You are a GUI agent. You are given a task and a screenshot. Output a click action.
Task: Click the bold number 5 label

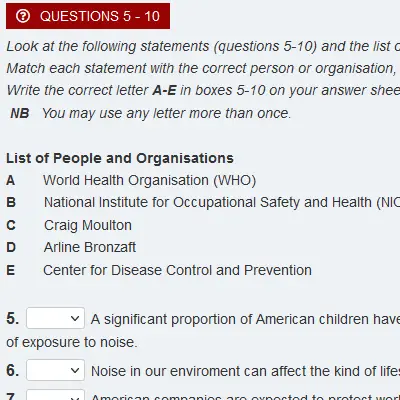click(x=12, y=318)
